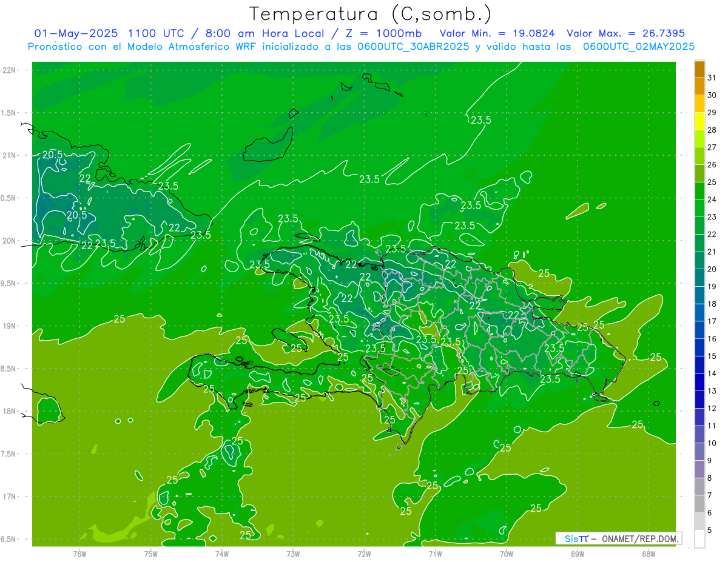Viewport: 728px width, 562px height.
Task: Click the '71W' longitude axis label
Action: point(435,554)
